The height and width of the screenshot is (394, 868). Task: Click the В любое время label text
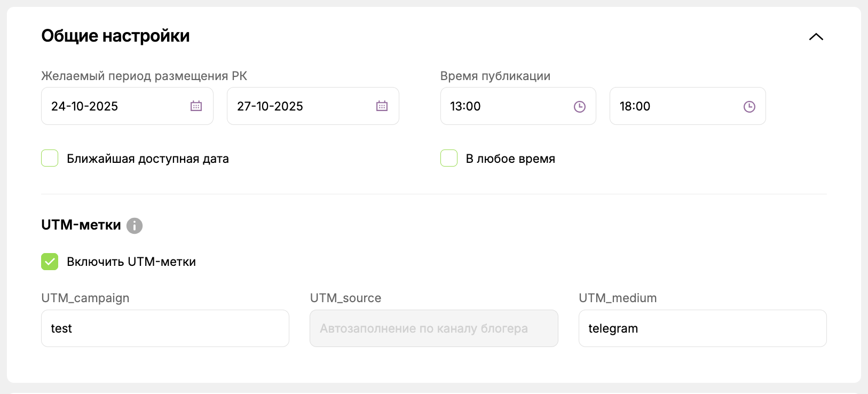click(x=510, y=159)
